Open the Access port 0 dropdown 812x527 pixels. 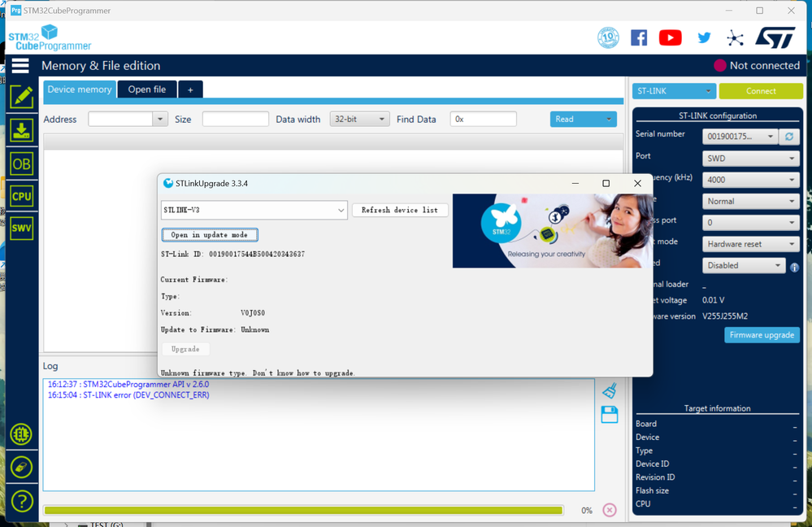750,222
